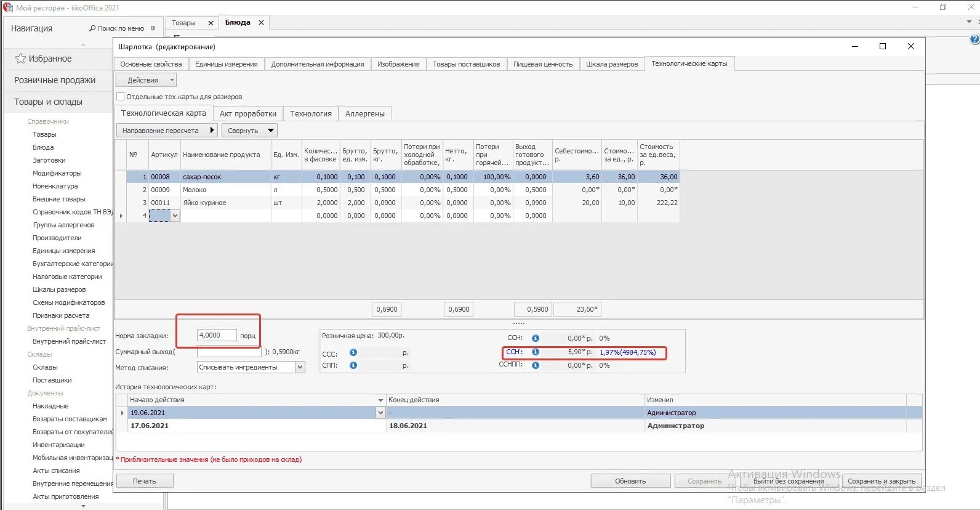Open the Свернуть dropdown
The height and width of the screenshot is (510, 980).
[x=249, y=131]
